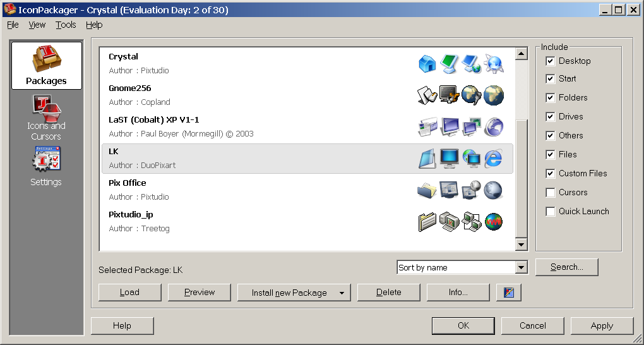644x345 pixels.
Task: Click the Load button
Action: click(x=130, y=293)
